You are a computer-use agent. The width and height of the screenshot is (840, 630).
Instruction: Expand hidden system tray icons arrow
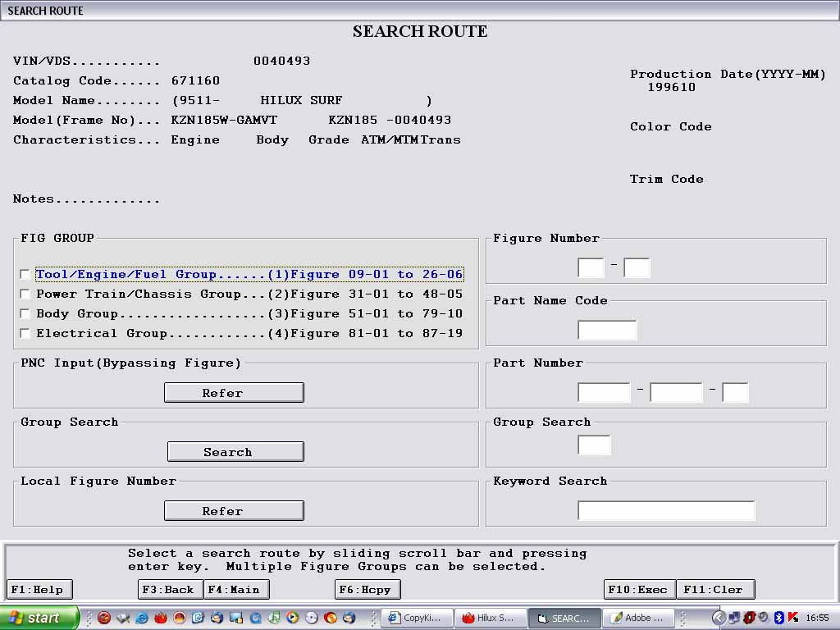click(x=719, y=618)
